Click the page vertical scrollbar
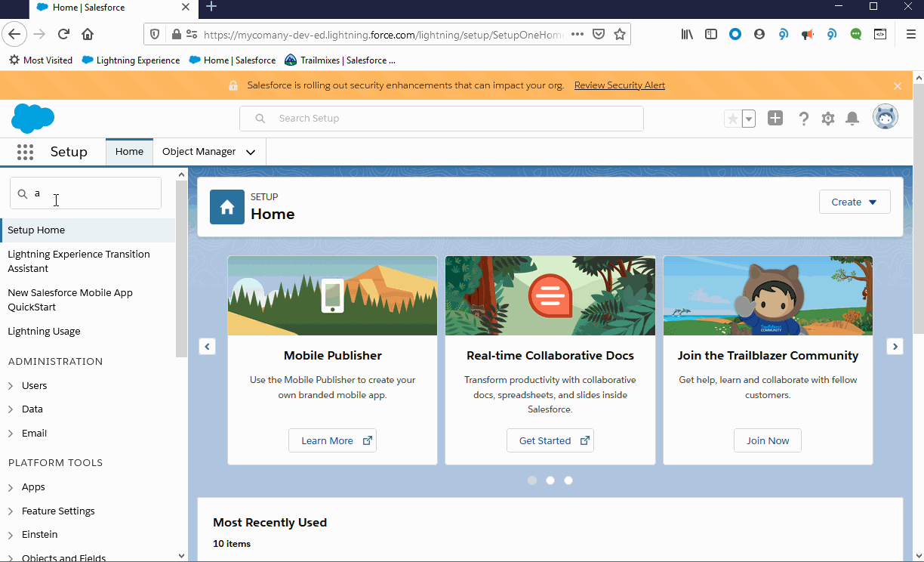The height and width of the screenshot is (562, 924). 918,208
